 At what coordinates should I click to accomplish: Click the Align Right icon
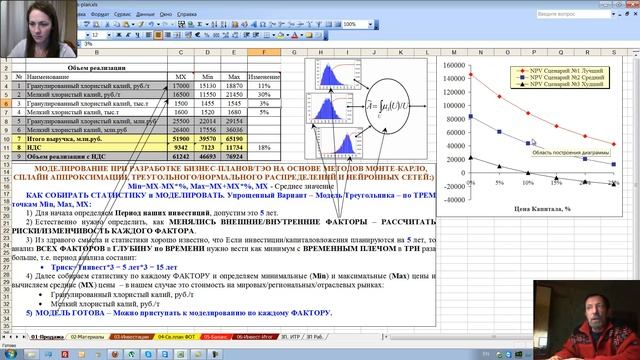pyautogui.click(x=168, y=35)
